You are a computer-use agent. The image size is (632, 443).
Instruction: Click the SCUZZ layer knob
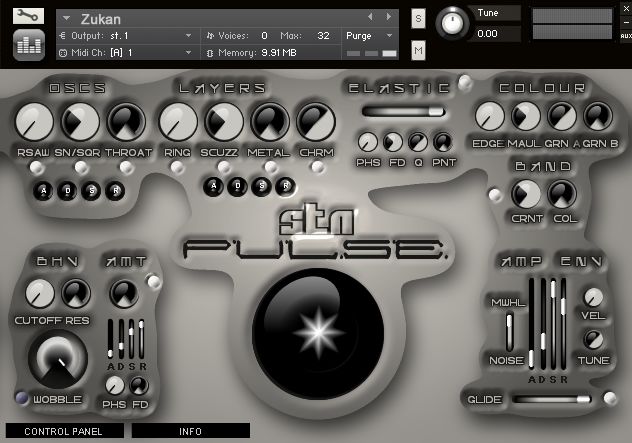click(x=223, y=123)
